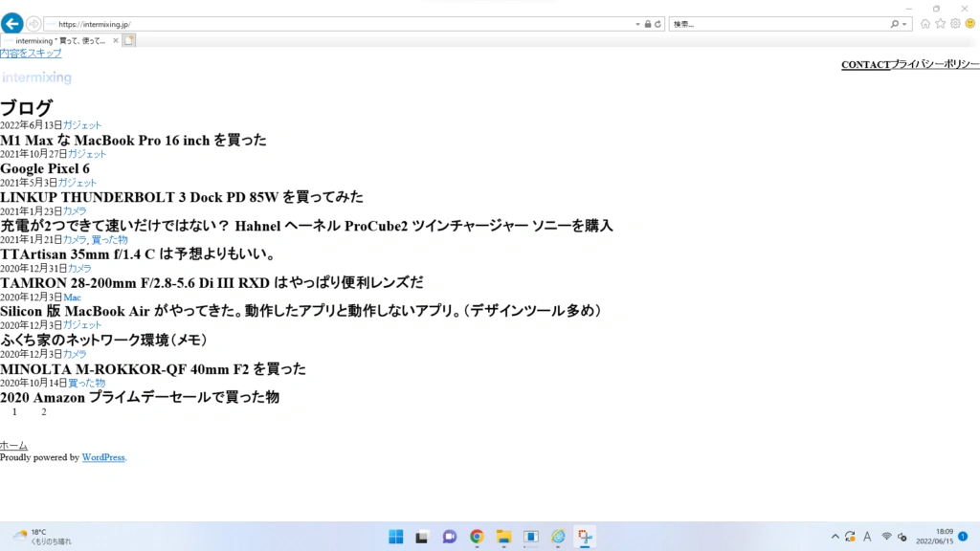
Task: Open the notification badge icon
Action: click(963, 537)
